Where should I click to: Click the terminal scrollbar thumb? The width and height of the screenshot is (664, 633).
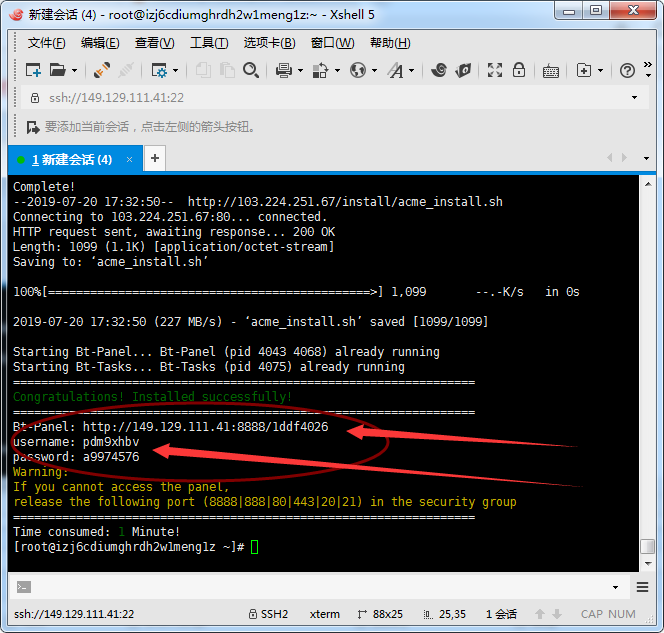coord(648,546)
